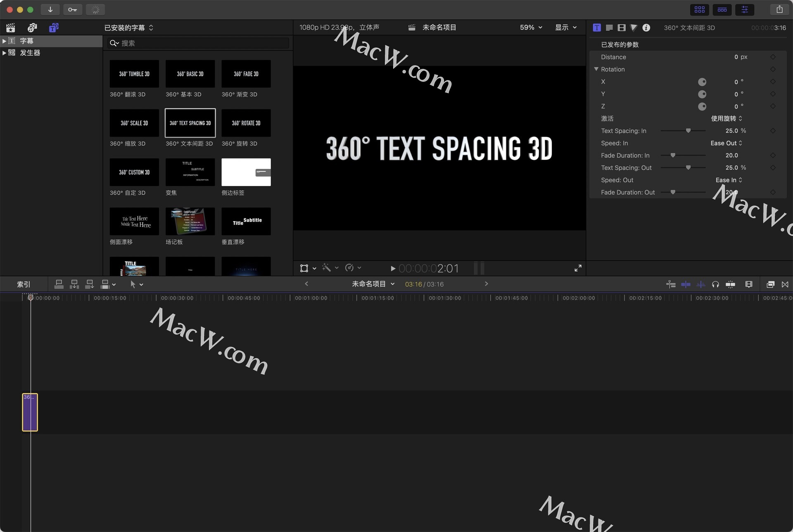Expand the 字幕 category in sidebar
The width and height of the screenshot is (793, 532).
click(4, 41)
